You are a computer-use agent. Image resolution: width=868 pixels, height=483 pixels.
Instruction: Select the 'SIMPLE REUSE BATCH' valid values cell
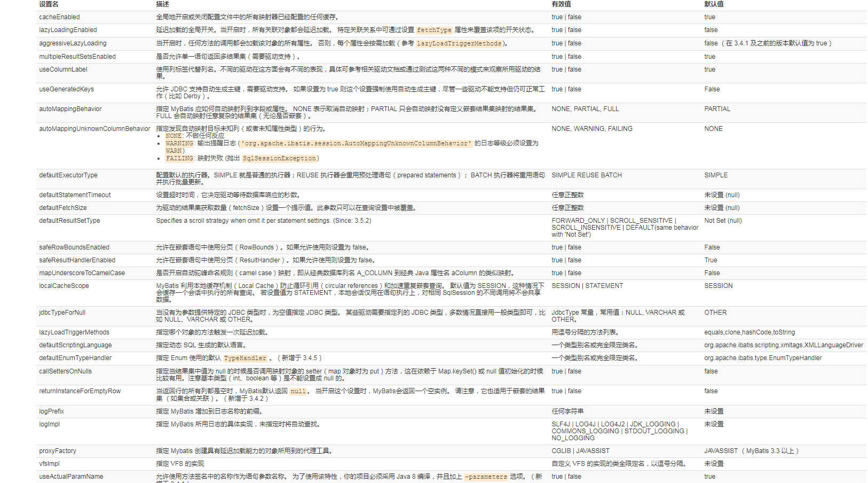point(587,175)
